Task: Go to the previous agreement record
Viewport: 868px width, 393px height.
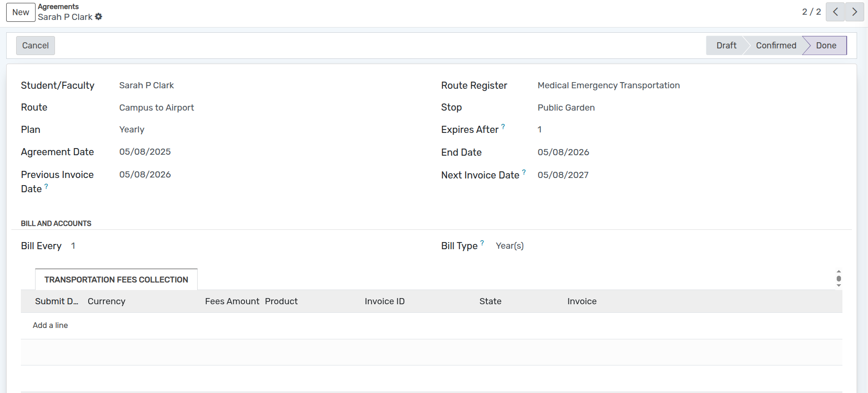Action: pos(835,12)
